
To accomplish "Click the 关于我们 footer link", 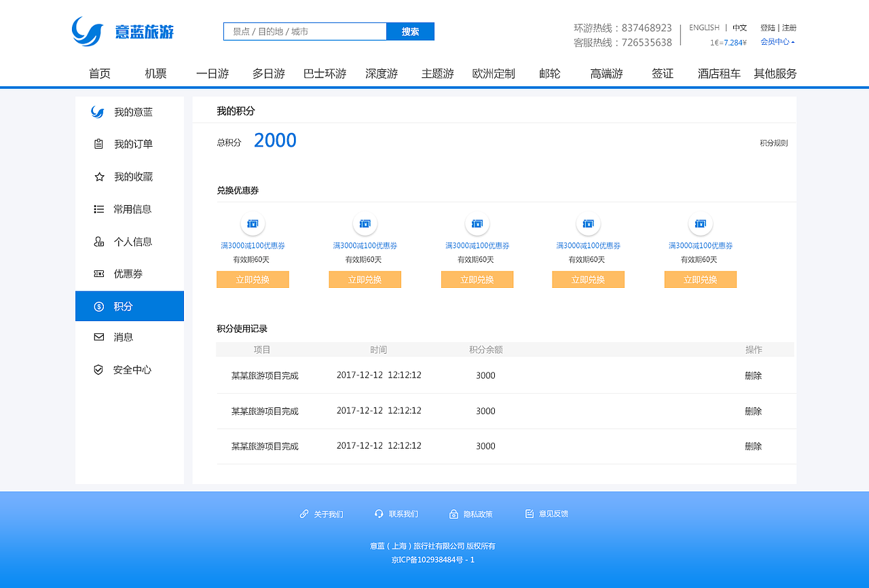I will [x=329, y=515].
